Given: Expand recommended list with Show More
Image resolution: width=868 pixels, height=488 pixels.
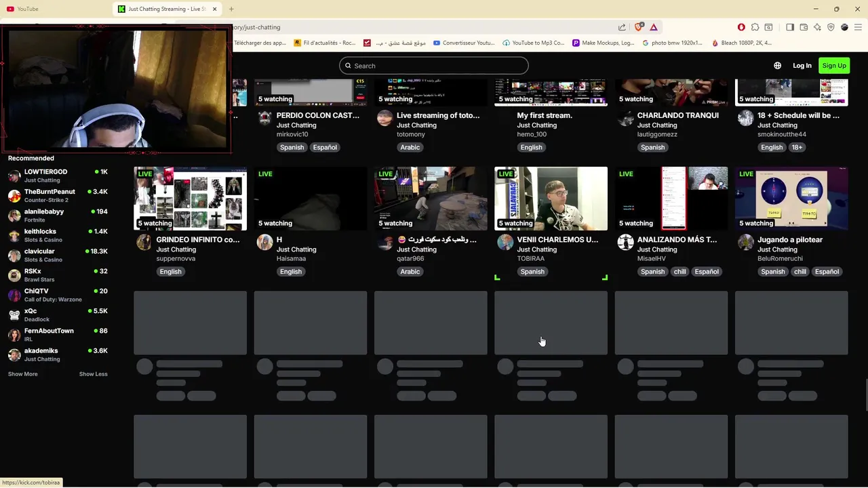Looking at the screenshot, I should 23,374.
